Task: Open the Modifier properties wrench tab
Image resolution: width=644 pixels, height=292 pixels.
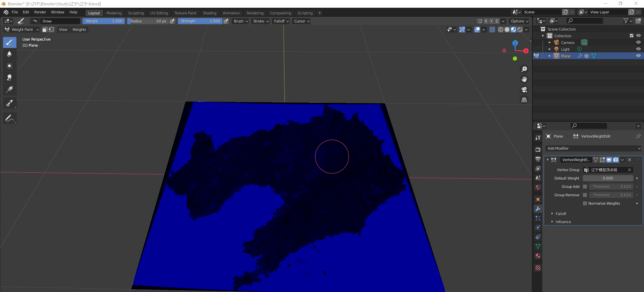Action: coord(538,208)
